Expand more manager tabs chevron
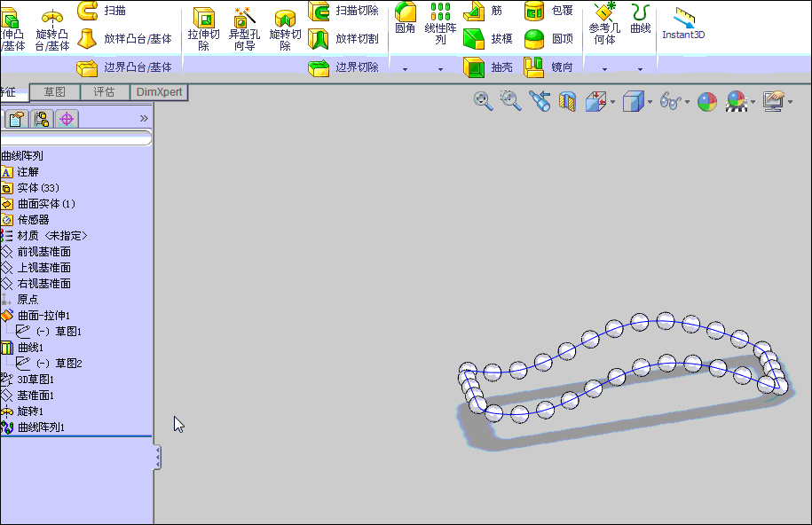The image size is (812, 525). pos(144,119)
